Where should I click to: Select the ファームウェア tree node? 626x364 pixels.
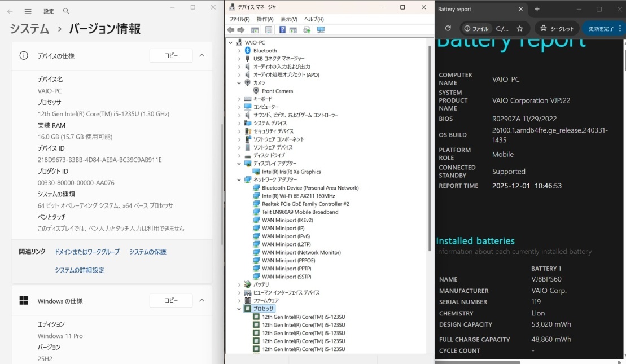[x=266, y=301]
